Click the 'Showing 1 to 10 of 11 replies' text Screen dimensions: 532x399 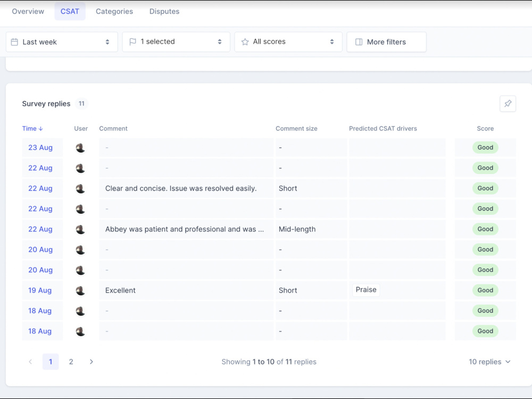pyautogui.click(x=269, y=362)
